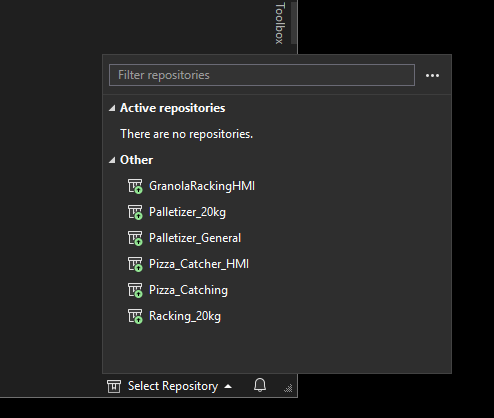494x418 pixels.
Task: Select the Palletizer_20kg repository name
Action: point(187,212)
